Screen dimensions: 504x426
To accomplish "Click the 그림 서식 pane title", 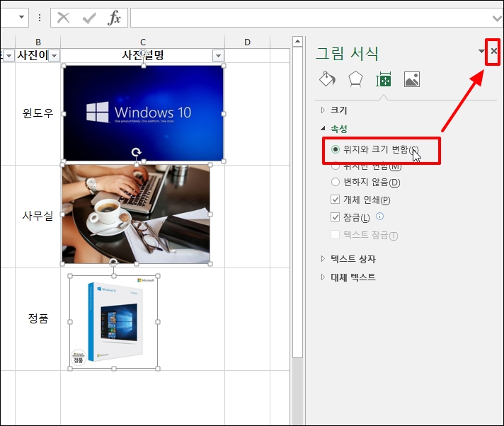I will tap(347, 53).
